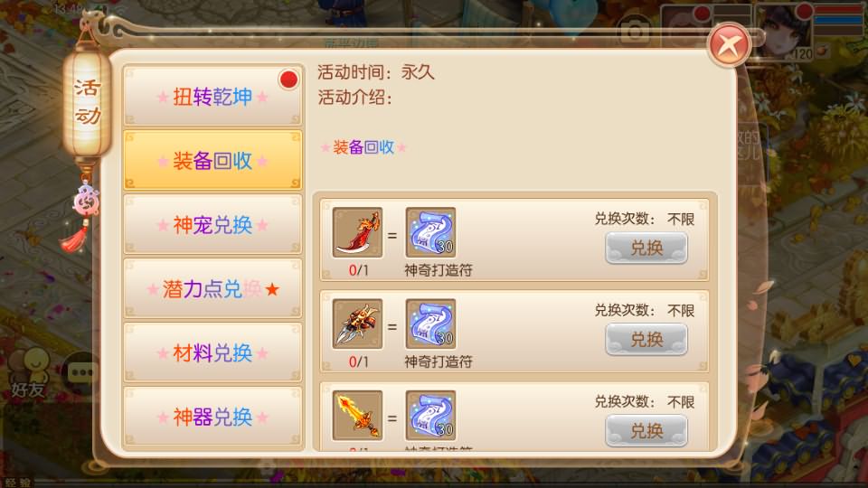Tap third row's blue scroll reward icon
The image size is (868, 488).
coord(430,416)
